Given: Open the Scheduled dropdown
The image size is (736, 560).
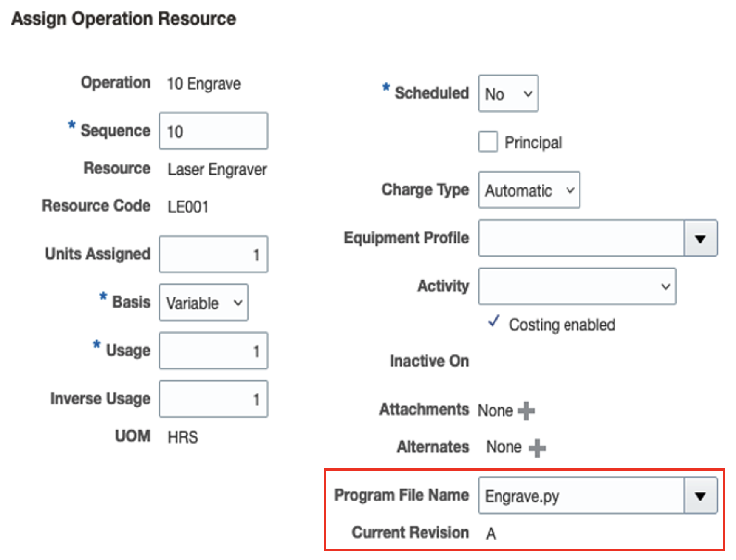Looking at the screenshot, I should click(x=508, y=94).
